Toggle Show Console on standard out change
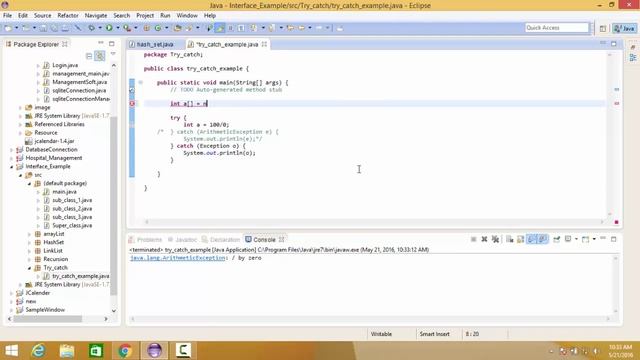Viewport: 640px width, 360px height. tap(531, 239)
